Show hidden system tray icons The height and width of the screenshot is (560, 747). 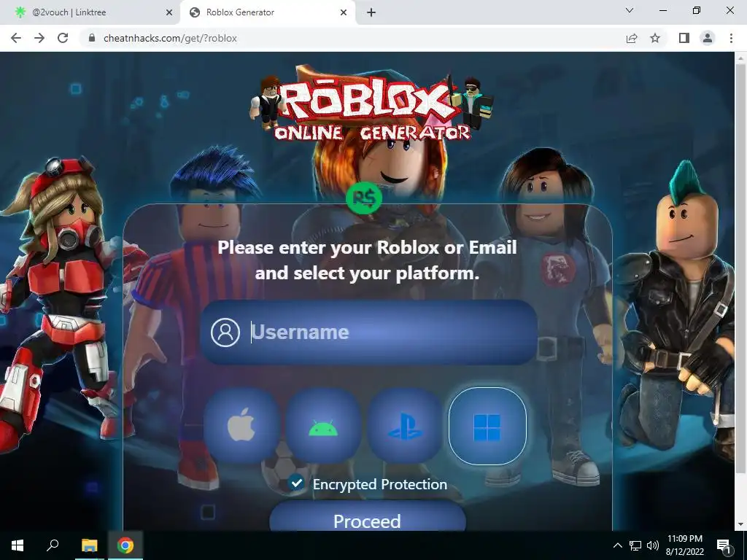click(x=617, y=545)
